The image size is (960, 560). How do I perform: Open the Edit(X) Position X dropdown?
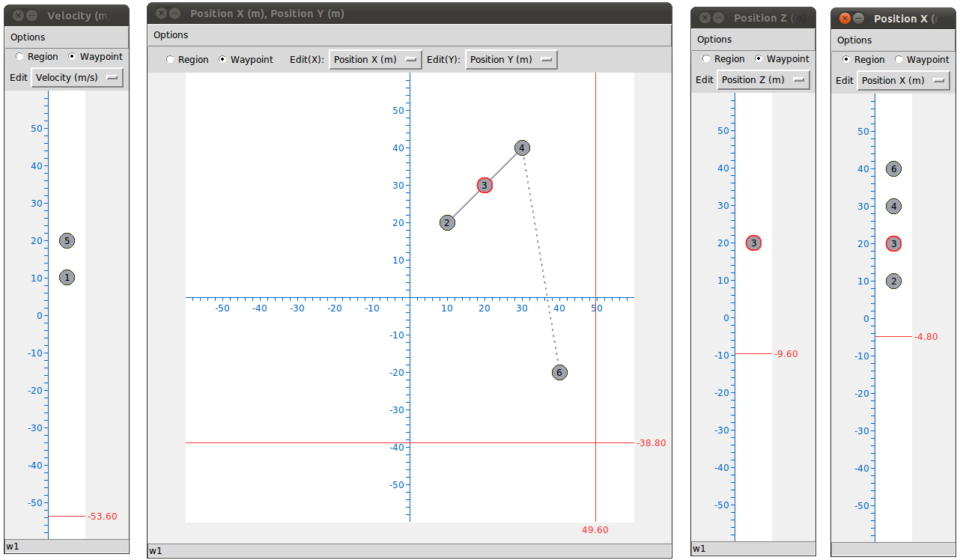pyautogui.click(x=374, y=59)
